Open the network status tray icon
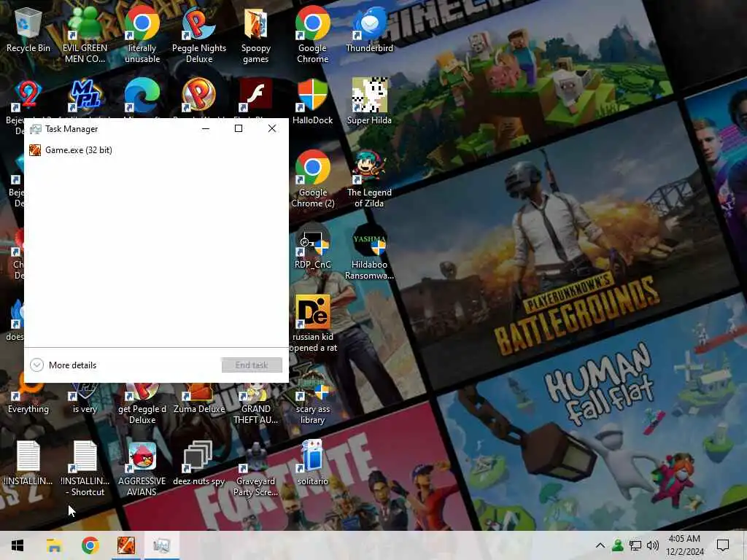This screenshot has height=560, width=747. [x=635, y=545]
